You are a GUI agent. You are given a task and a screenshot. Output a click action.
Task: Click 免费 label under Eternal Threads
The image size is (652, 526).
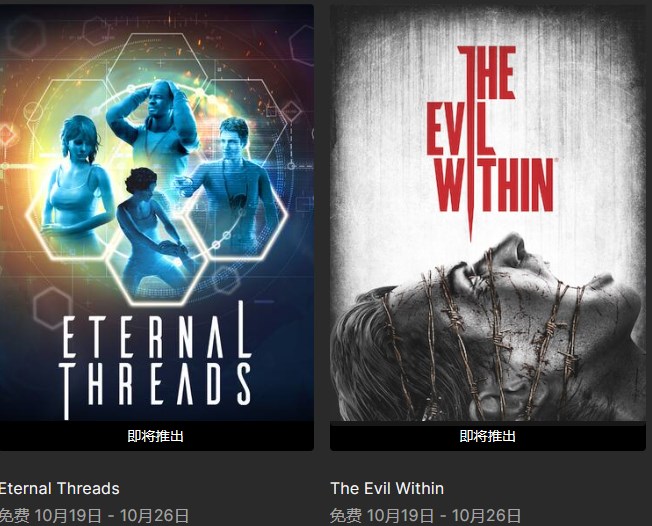click(x=15, y=516)
